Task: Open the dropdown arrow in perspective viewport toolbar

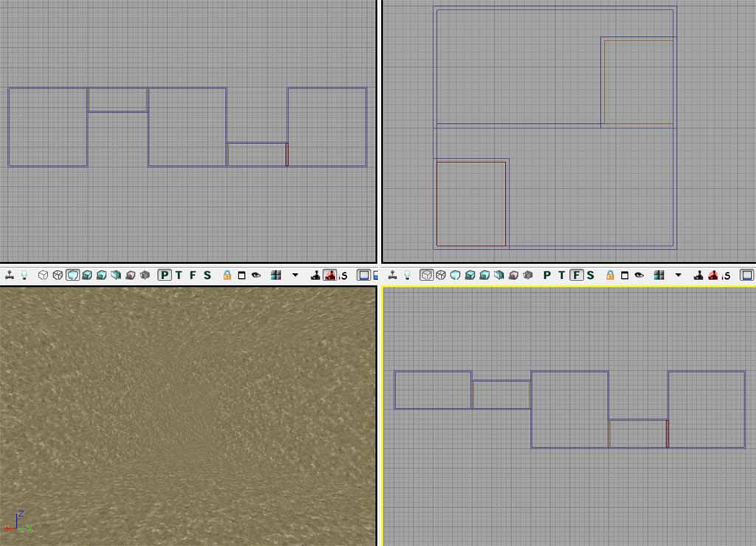Action: click(295, 275)
